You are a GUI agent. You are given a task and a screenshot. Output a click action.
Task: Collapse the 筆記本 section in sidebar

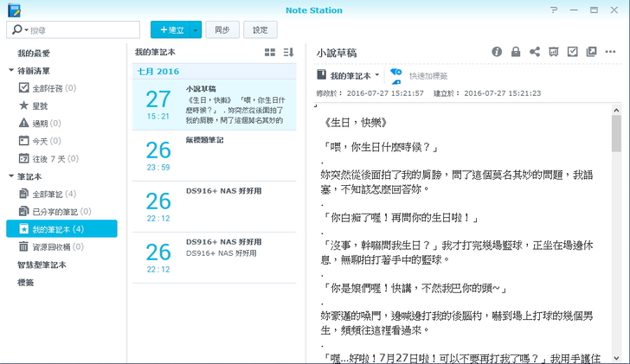(10, 176)
